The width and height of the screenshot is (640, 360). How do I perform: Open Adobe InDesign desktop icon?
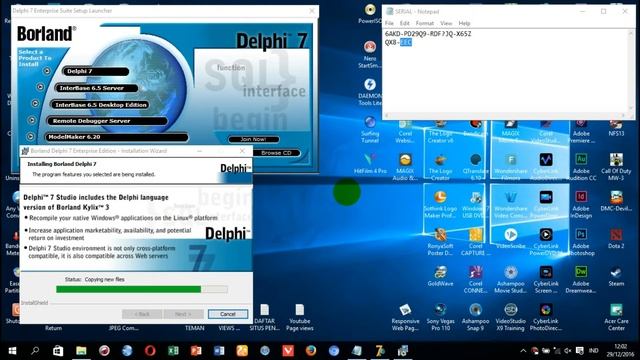pyautogui.click(x=581, y=204)
